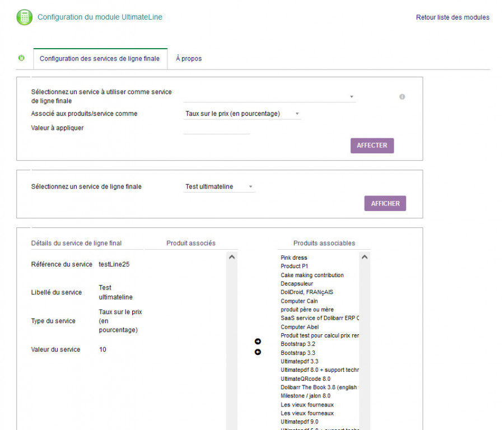Click the info icon beside service selector
504x430 pixels.
coord(402,97)
